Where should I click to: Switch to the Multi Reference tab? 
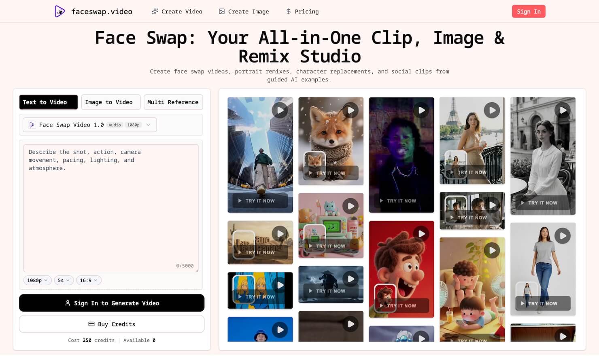(x=173, y=102)
